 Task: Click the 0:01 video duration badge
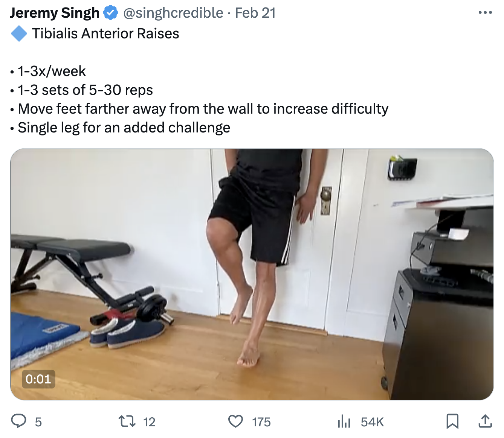coord(38,379)
